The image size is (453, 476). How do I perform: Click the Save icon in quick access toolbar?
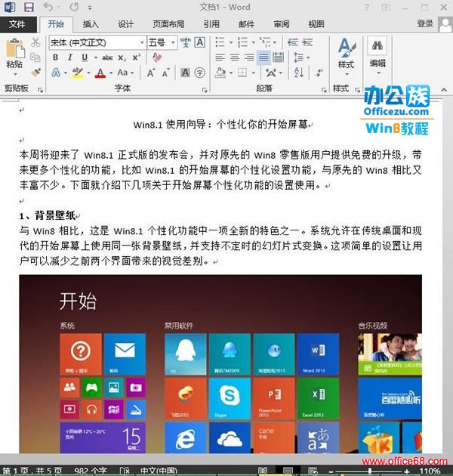point(29,7)
